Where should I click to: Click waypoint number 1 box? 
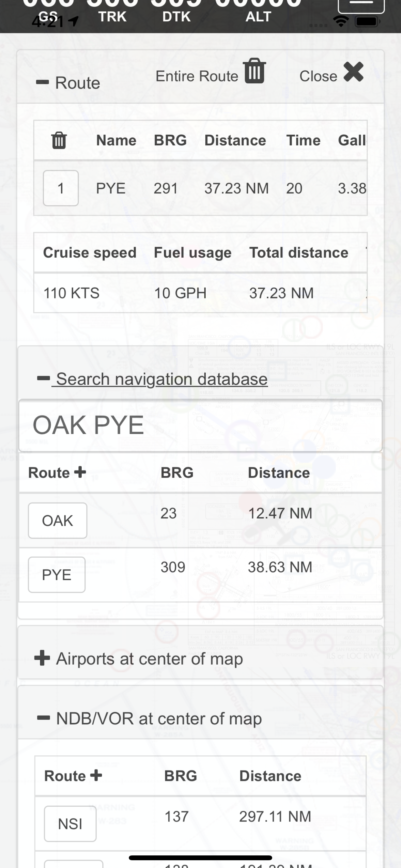click(x=61, y=188)
